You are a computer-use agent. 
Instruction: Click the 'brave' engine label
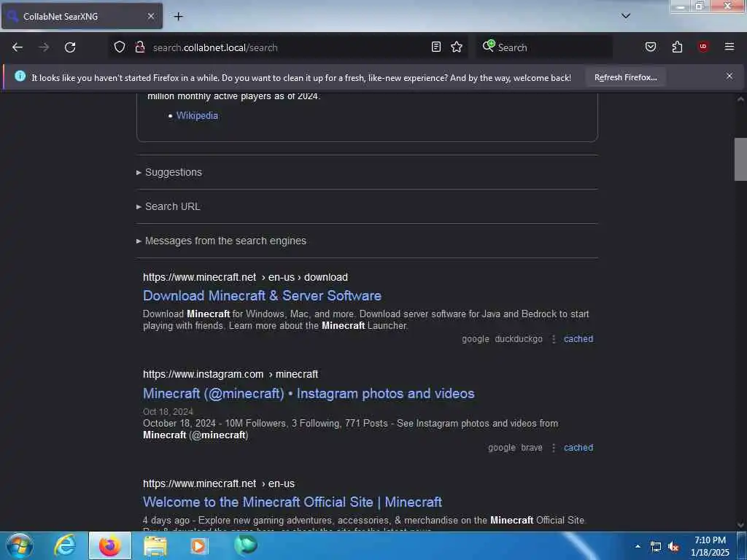(x=532, y=448)
